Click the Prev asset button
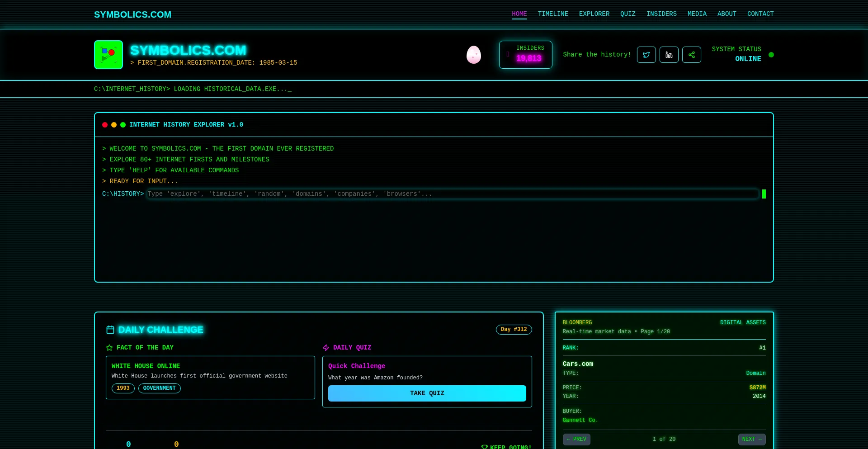This screenshot has height=449, width=868. point(576,439)
